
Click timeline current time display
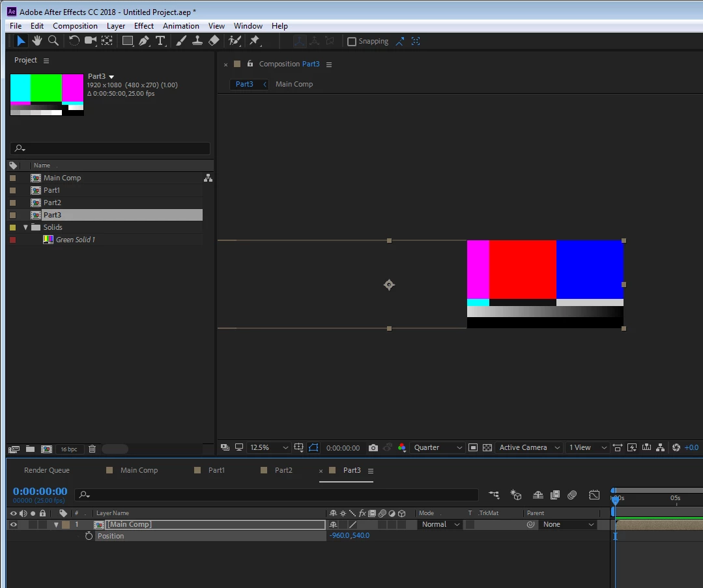[x=40, y=491]
